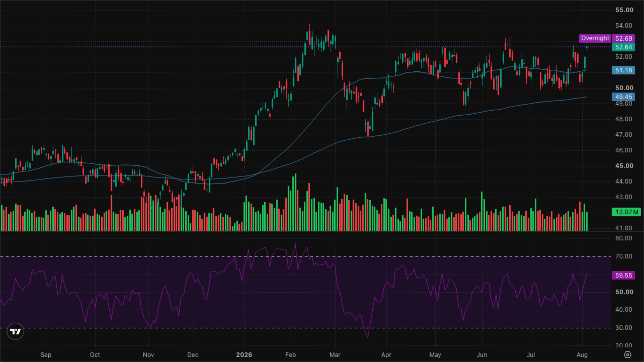The height and width of the screenshot is (362, 644).
Task: Click the 49.45 moving average value tag
Action: tap(624, 97)
